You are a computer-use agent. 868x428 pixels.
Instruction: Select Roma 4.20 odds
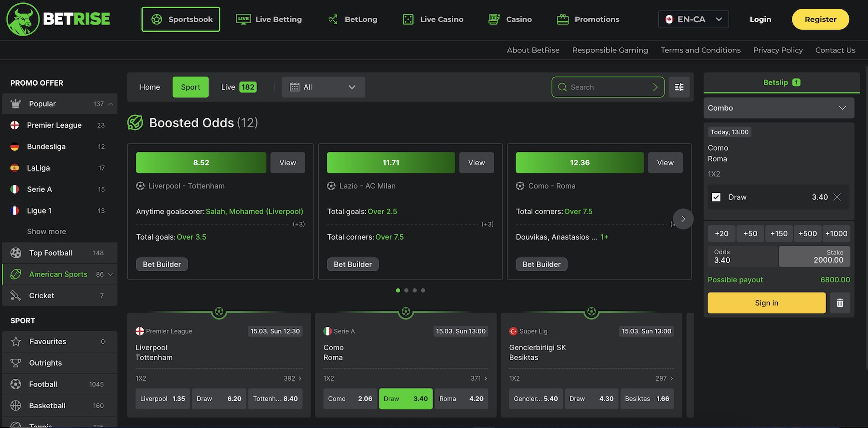(x=461, y=399)
